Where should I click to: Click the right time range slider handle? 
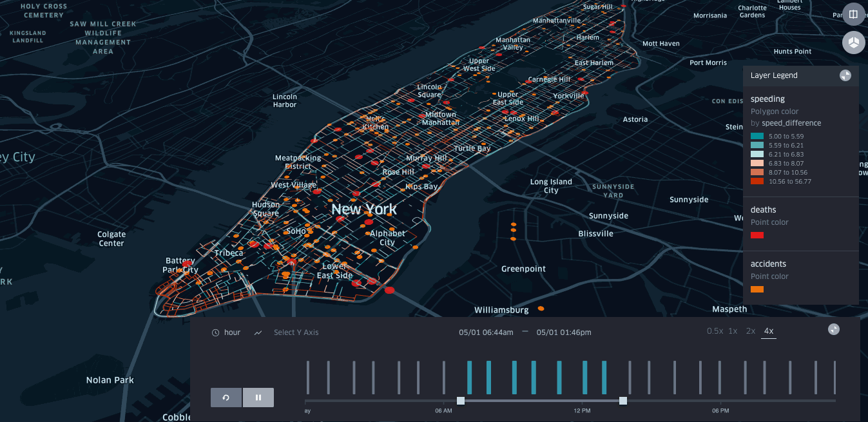623,401
